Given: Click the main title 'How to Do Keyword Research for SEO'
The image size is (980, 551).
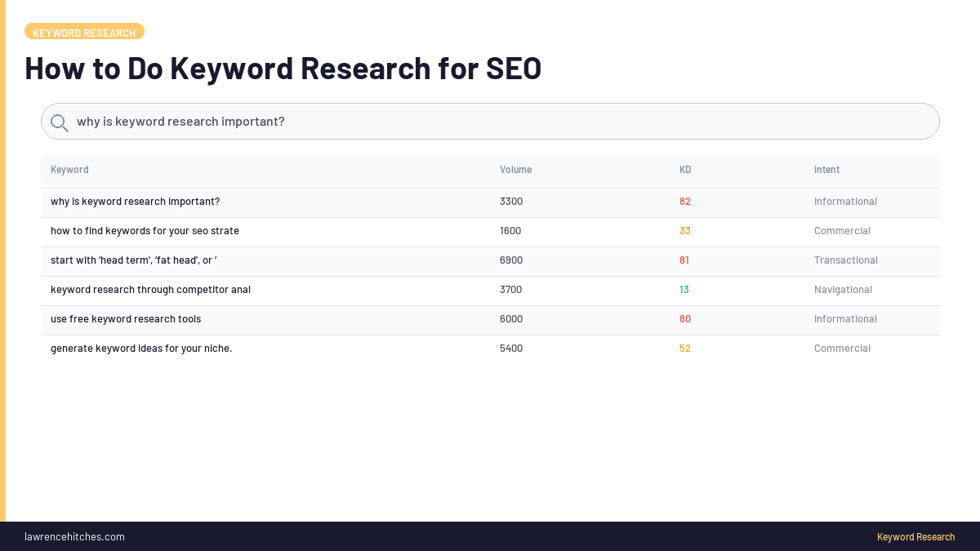Looking at the screenshot, I should pyautogui.click(x=283, y=69).
